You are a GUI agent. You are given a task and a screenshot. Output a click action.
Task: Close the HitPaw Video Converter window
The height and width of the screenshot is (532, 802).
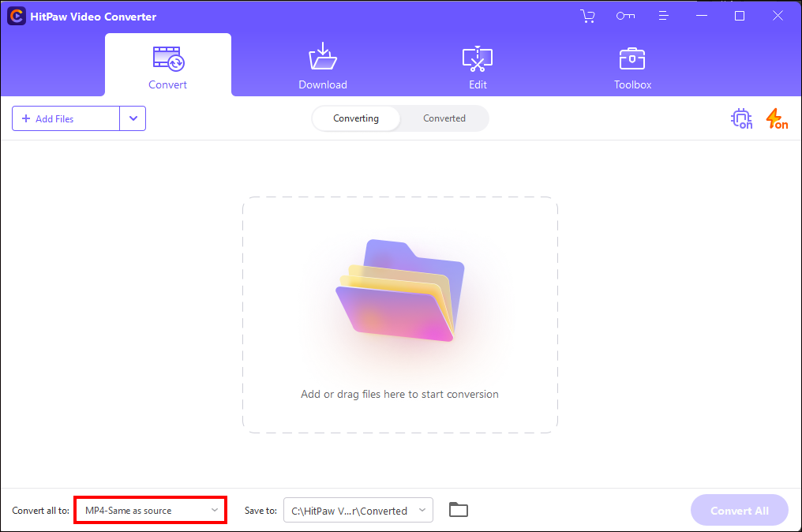[778, 17]
